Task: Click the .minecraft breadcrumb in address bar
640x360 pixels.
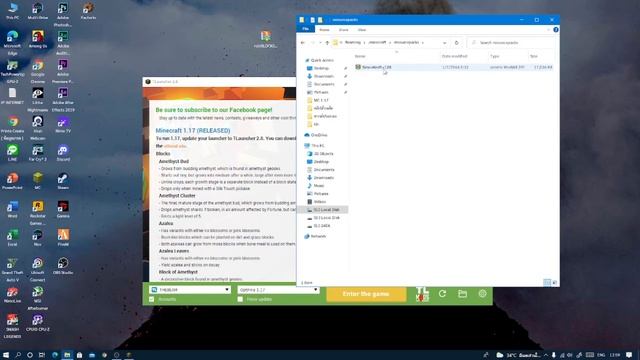Action: pyautogui.click(x=377, y=42)
